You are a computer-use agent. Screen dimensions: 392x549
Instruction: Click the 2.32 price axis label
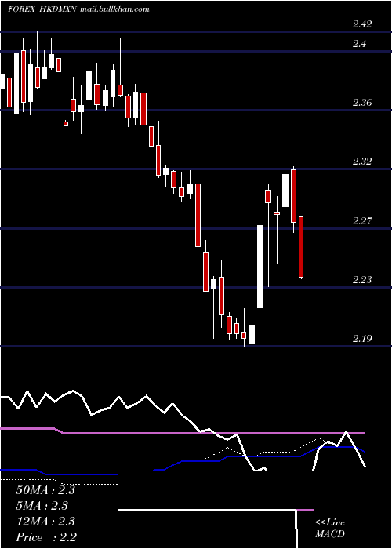click(362, 162)
